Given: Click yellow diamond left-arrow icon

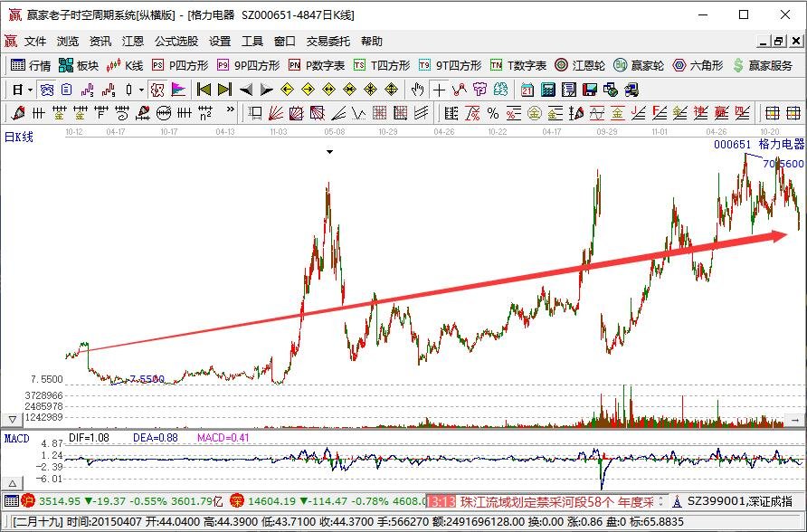Looking at the screenshot, I should pos(287,90).
